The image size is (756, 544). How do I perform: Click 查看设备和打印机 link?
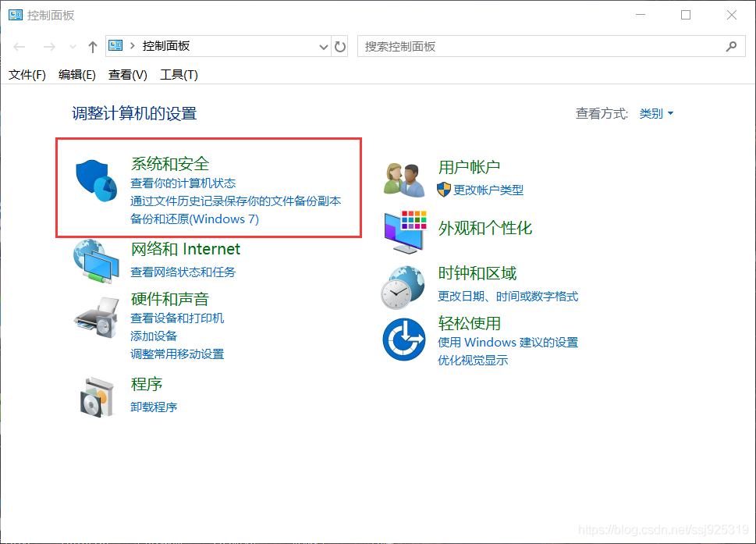(177, 318)
